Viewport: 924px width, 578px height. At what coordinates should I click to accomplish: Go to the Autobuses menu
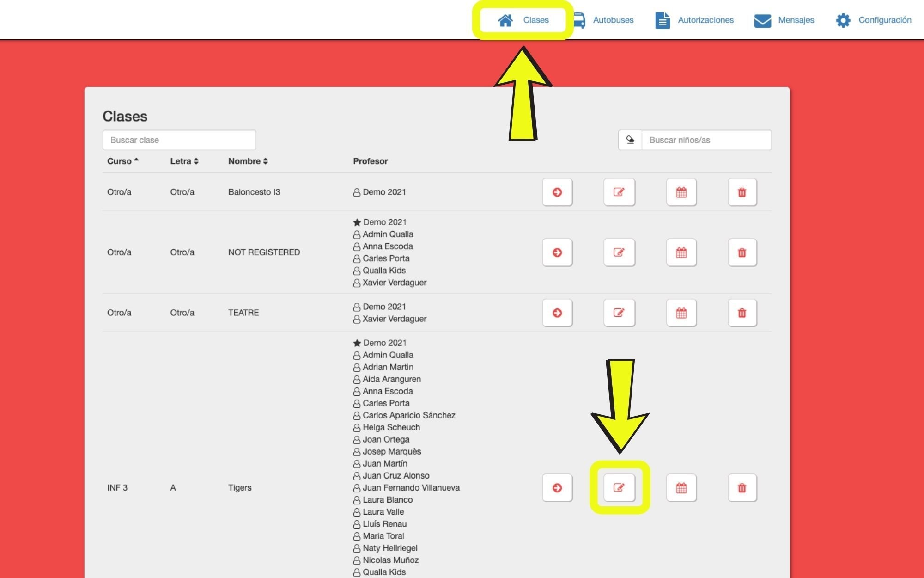tap(604, 20)
